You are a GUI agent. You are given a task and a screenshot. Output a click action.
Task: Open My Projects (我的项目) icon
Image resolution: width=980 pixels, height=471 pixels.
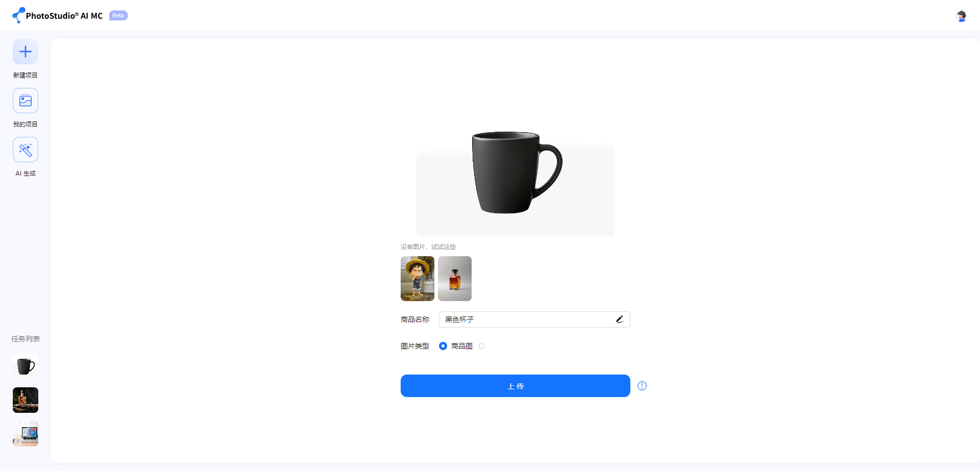click(26, 101)
